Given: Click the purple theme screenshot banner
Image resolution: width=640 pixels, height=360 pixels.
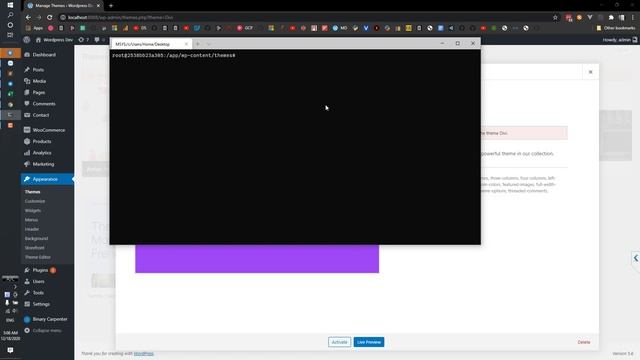Looking at the screenshot, I should coord(257,259).
